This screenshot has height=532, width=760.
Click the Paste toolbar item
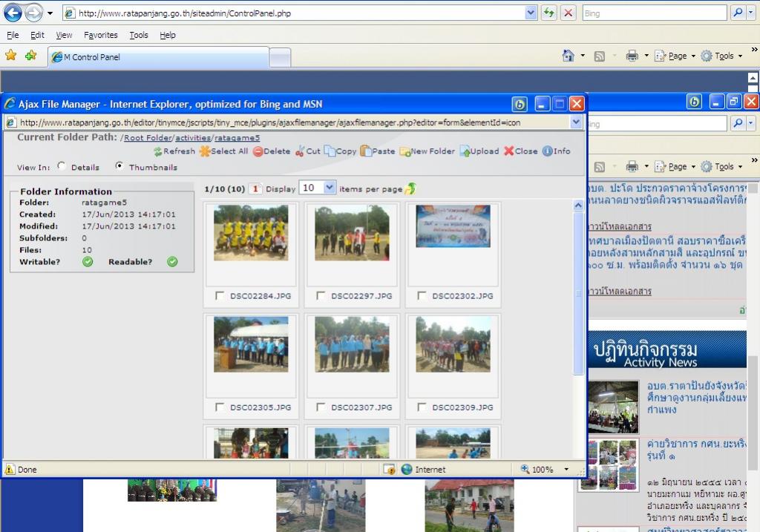tap(378, 151)
